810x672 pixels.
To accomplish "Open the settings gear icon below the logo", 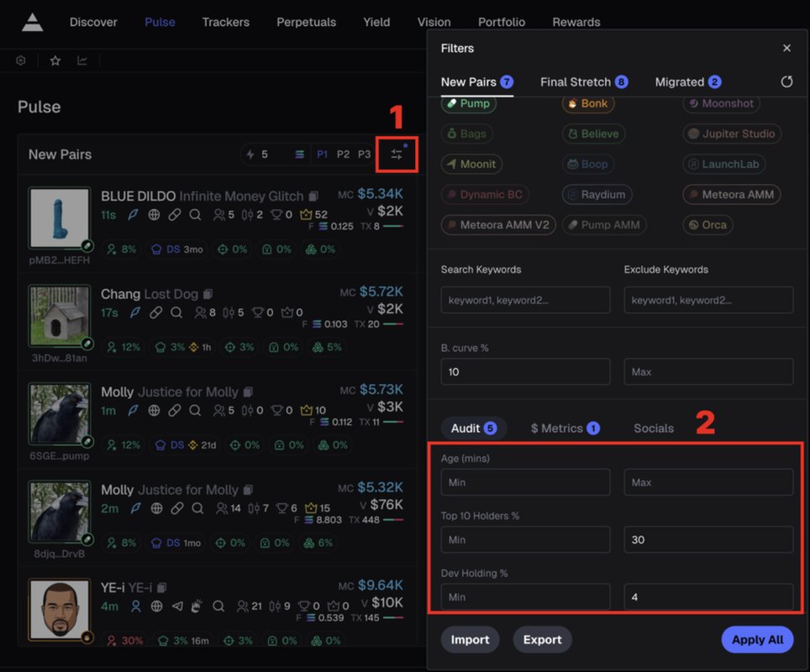I will click(x=21, y=60).
